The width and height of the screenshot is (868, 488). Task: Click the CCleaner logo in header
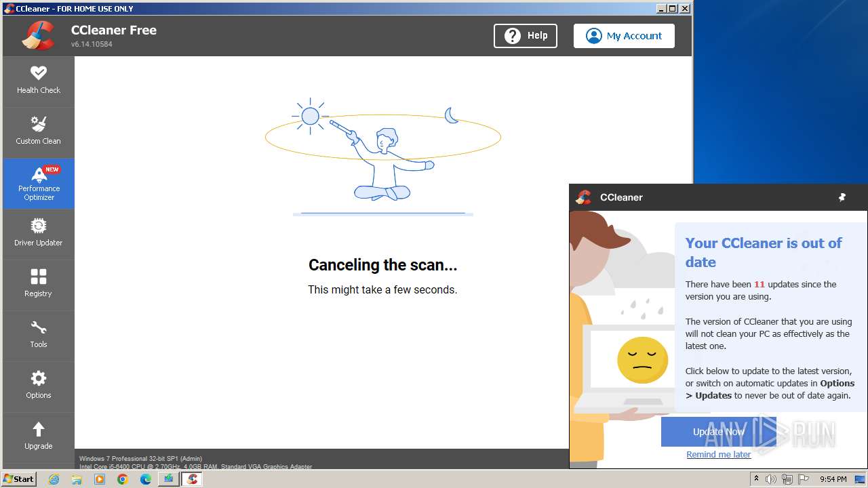[39, 36]
